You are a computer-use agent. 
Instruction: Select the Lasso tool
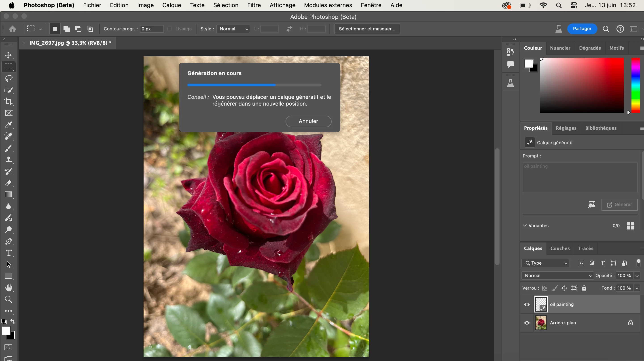[x=8, y=79]
